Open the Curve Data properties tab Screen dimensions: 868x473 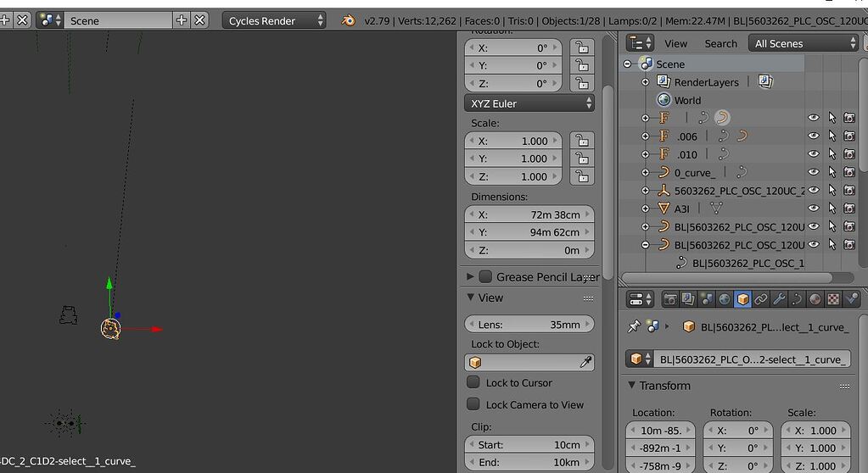pos(797,299)
